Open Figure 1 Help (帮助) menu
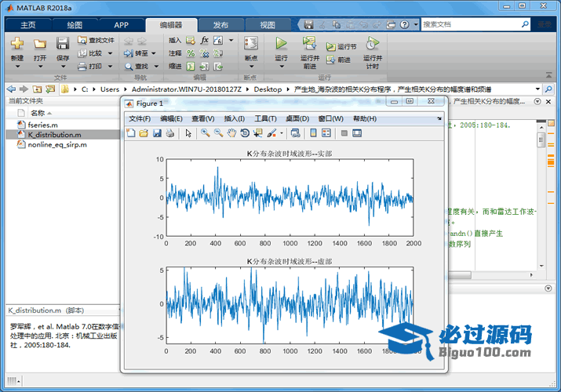This screenshot has width=561, height=392. coord(365,118)
